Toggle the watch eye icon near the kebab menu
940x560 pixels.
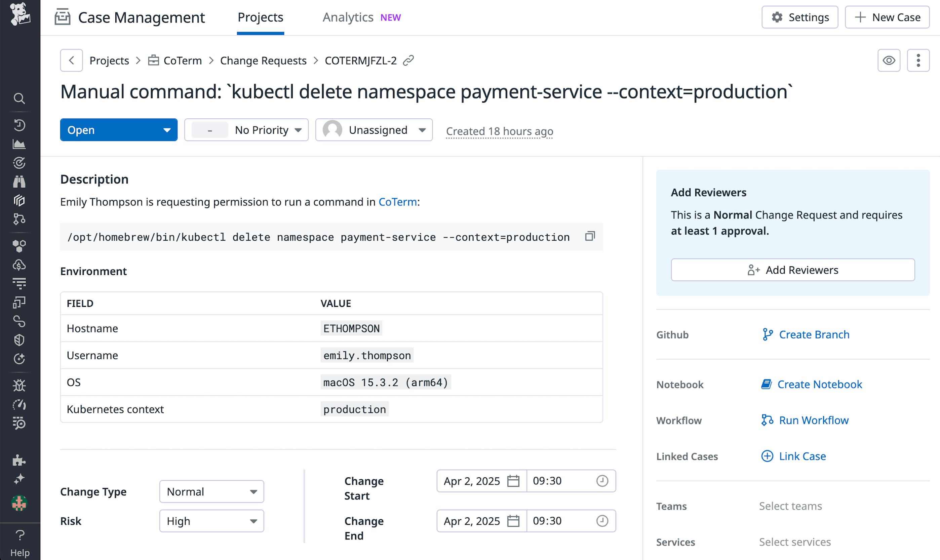[889, 60]
